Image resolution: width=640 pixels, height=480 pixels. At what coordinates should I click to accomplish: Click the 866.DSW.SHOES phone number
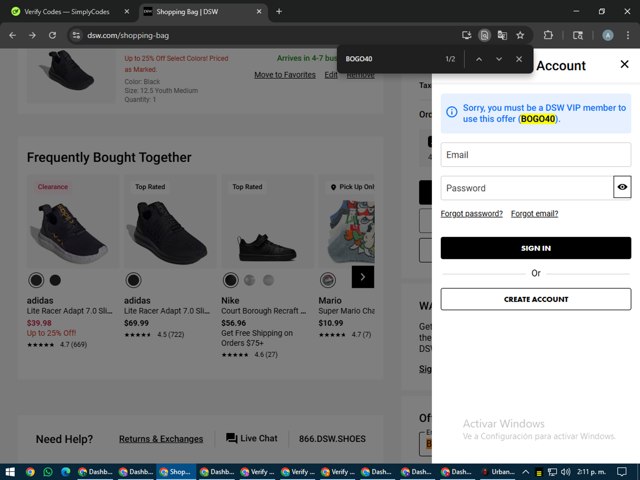tap(332, 439)
